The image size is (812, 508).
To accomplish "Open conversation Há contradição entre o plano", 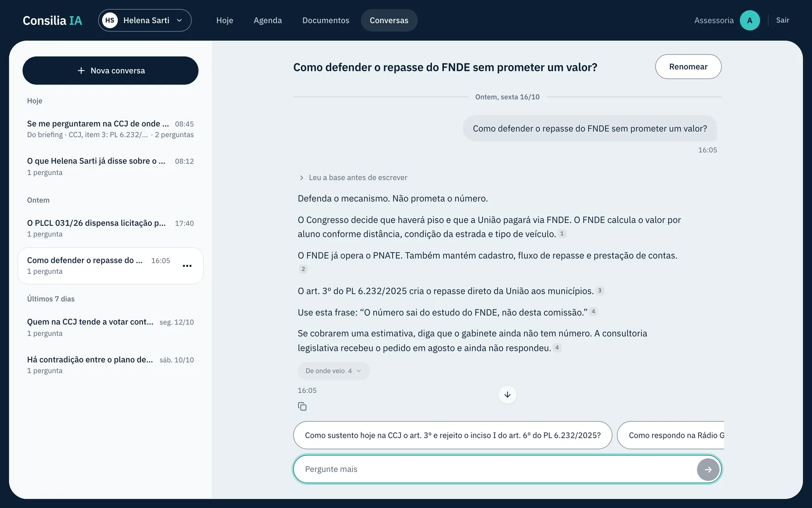I will 110,365.
